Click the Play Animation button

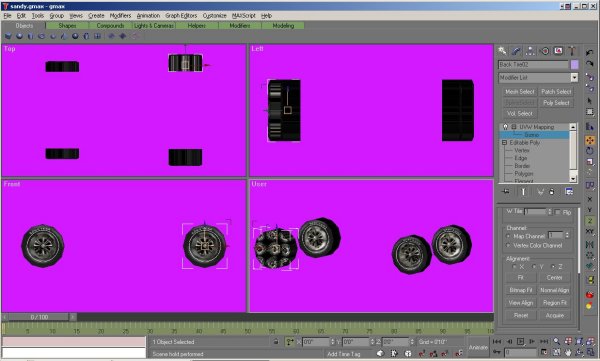click(520, 341)
